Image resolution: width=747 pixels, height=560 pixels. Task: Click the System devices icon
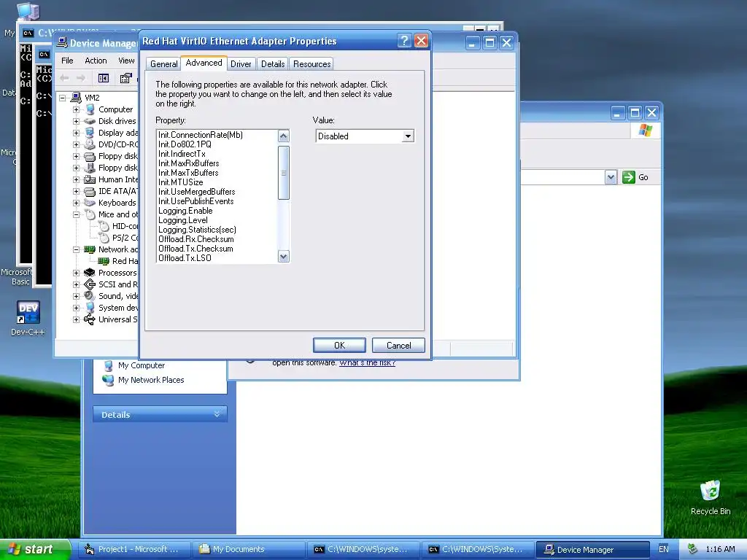click(90, 308)
